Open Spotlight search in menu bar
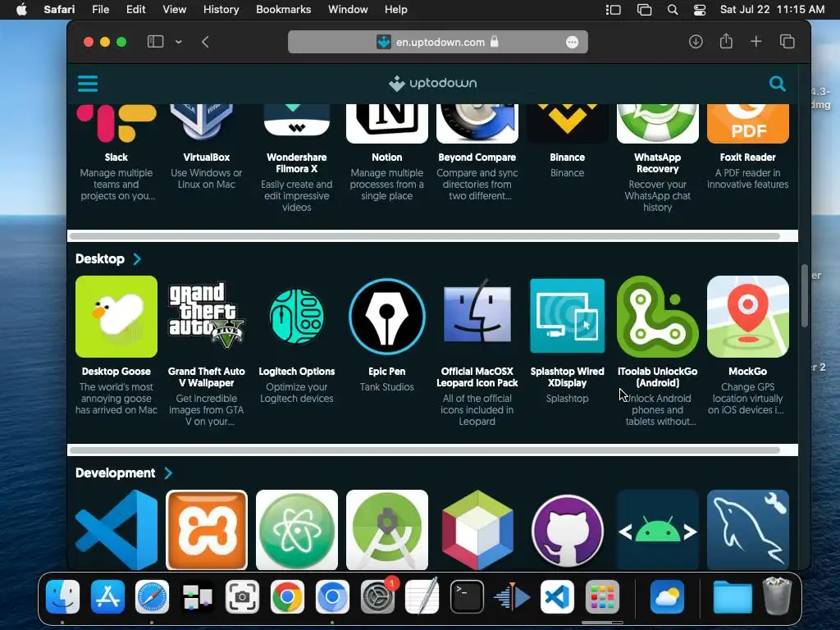The image size is (840, 630). (x=673, y=10)
